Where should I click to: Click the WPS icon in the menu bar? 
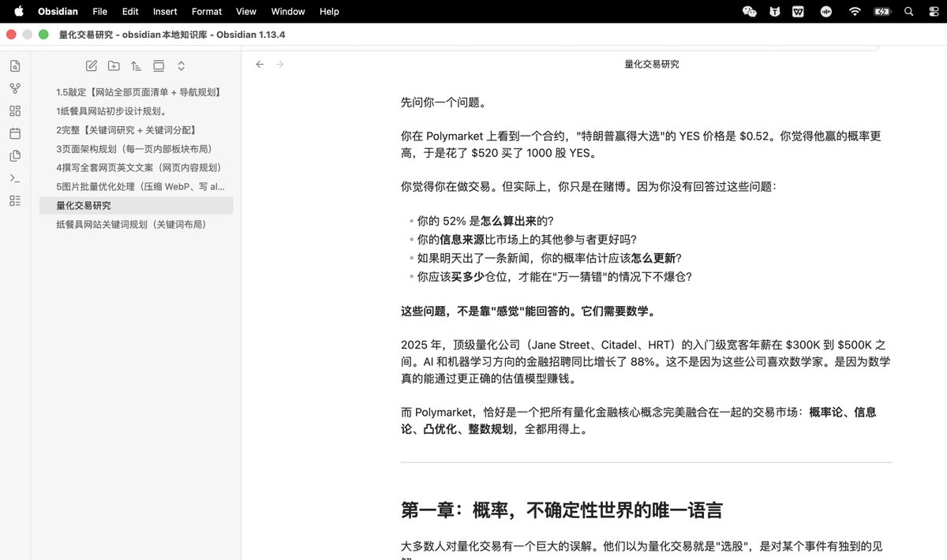click(799, 11)
